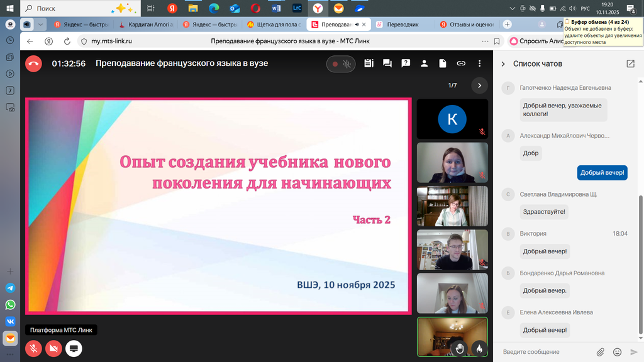Open the files icon in the header

443,63
